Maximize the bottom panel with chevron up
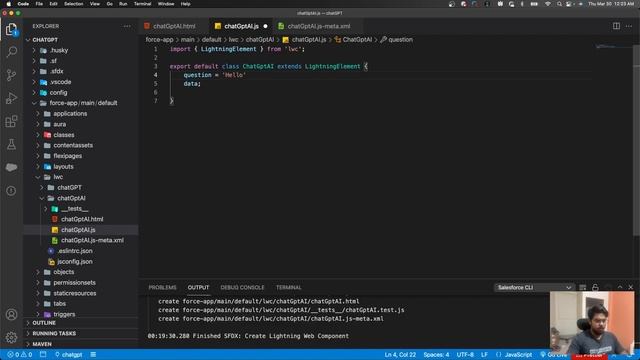The image size is (640, 360). 620,287
